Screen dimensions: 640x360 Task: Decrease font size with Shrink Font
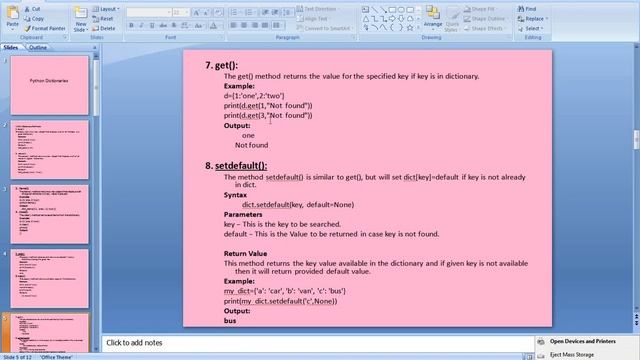click(207, 13)
